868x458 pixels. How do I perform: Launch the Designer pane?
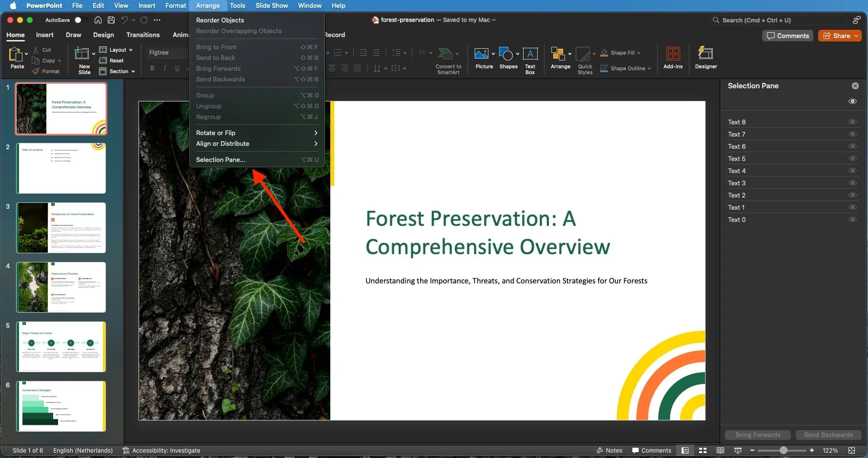[706, 58]
